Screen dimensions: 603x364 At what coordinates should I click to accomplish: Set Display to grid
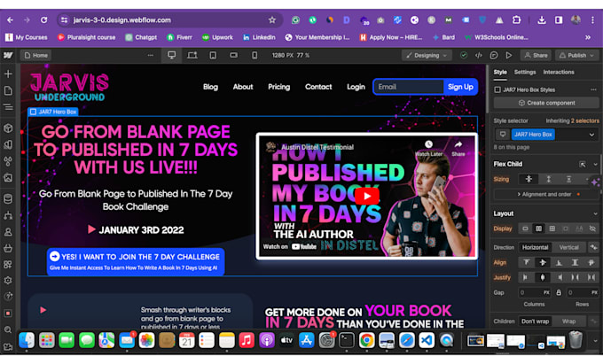(x=552, y=228)
